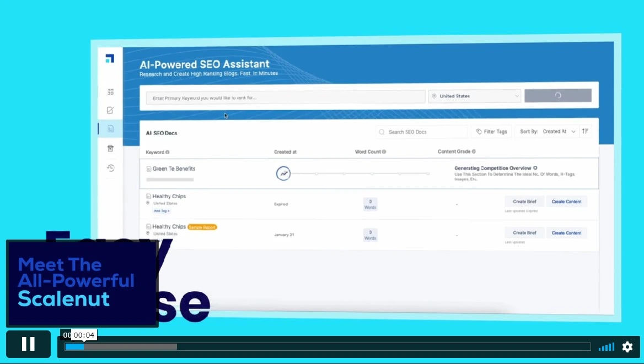
Task: Click the Sample Report badge
Action: click(202, 227)
